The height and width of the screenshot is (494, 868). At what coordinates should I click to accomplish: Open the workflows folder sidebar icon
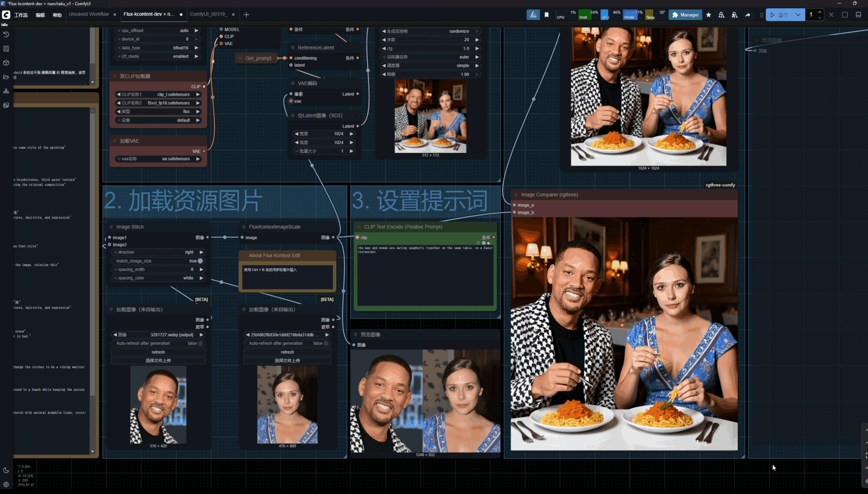click(6, 77)
